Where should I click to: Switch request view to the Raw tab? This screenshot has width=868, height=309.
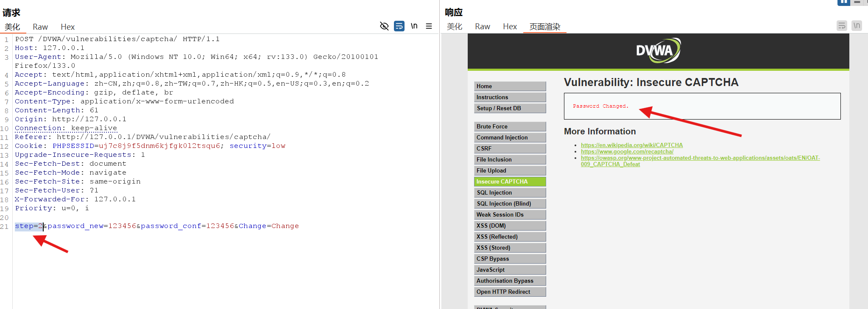pyautogui.click(x=40, y=27)
